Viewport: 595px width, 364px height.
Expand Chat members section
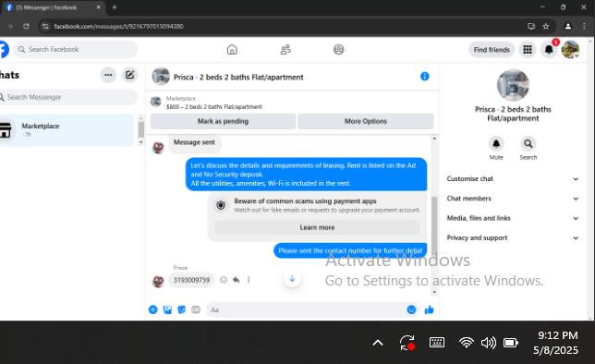pyautogui.click(x=512, y=199)
